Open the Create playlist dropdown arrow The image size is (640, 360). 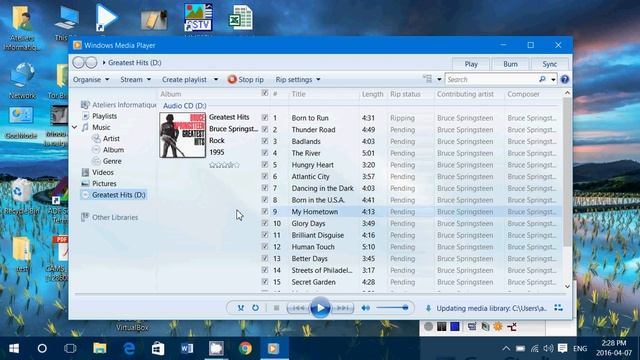coord(216,80)
